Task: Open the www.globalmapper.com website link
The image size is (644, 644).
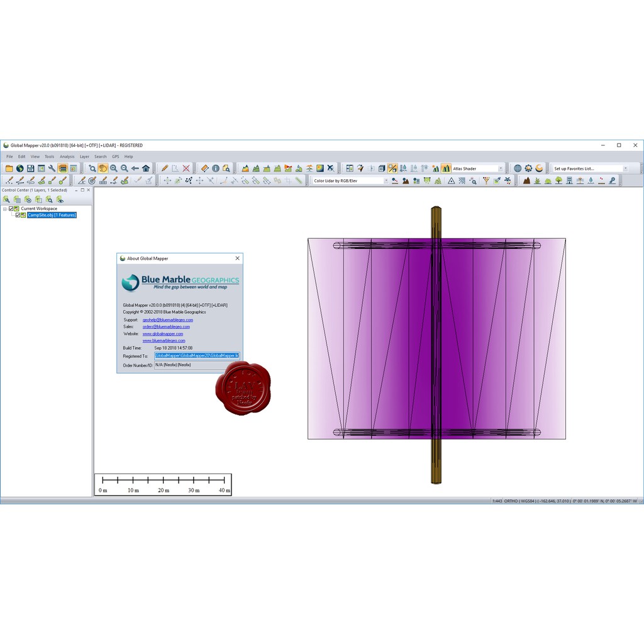Action: [162, 334]
